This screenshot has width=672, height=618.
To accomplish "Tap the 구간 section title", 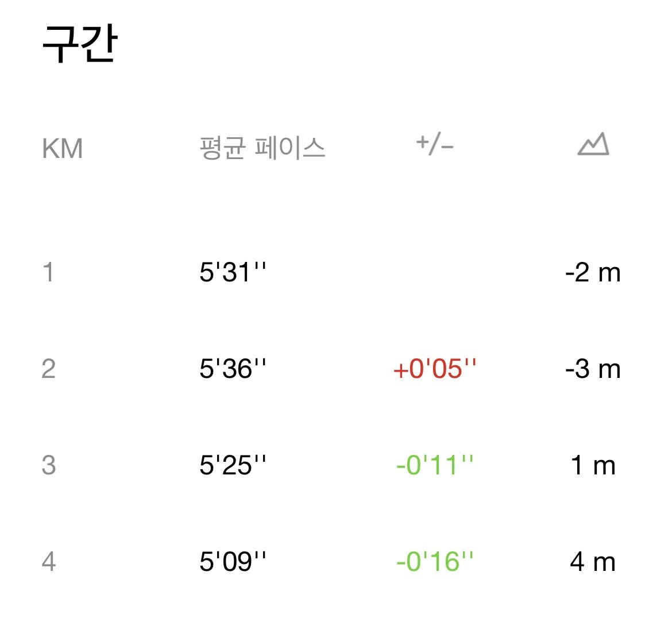I will pos(80,44).
